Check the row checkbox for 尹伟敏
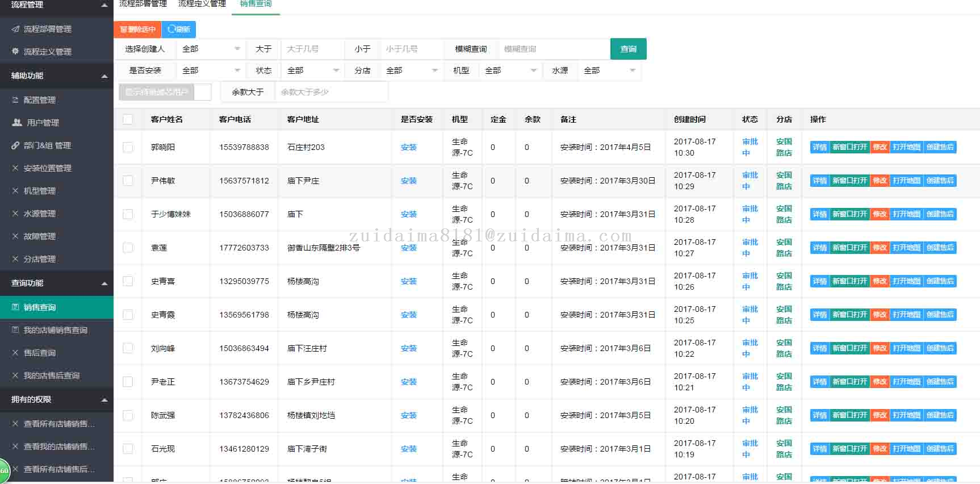 pyautogui.click(x=128, y=181)
